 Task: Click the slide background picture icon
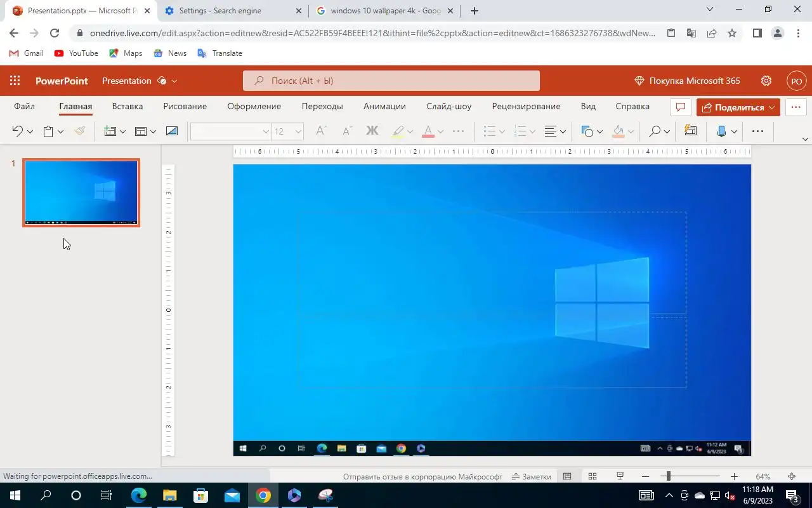(171, 131)
